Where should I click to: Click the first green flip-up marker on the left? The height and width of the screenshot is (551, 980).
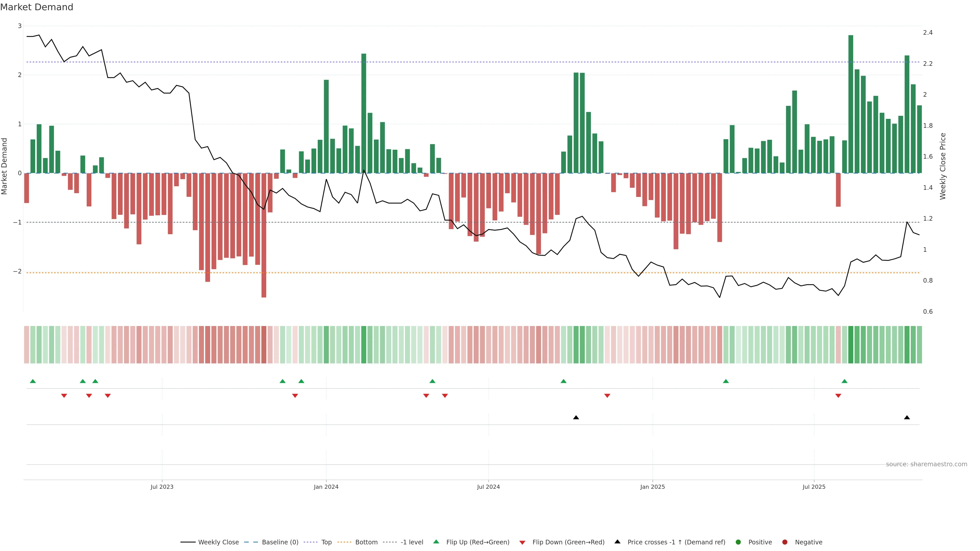pos(33,381)
